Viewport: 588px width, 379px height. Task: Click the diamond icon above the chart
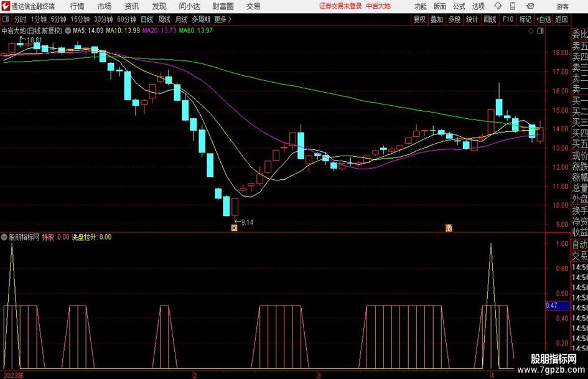pyautogui.click(x=531, y=31)
